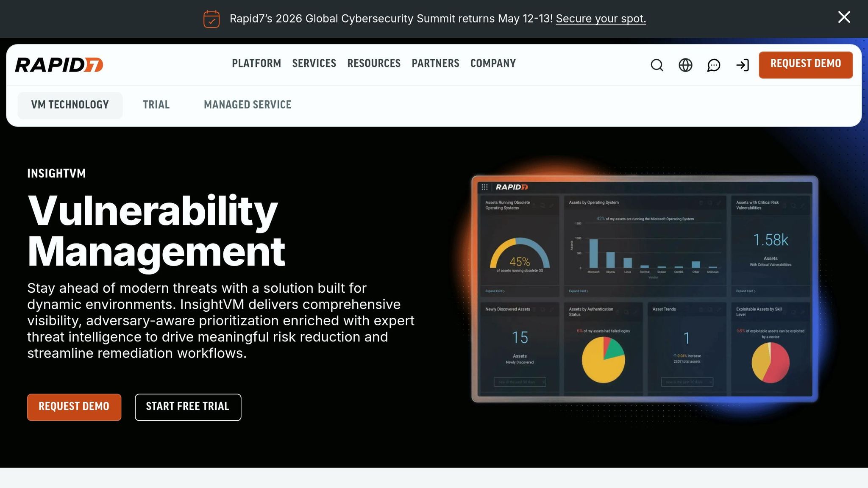Click the sign-in arrow icon
Screen dimensions: 868x488
click(743, 65)
